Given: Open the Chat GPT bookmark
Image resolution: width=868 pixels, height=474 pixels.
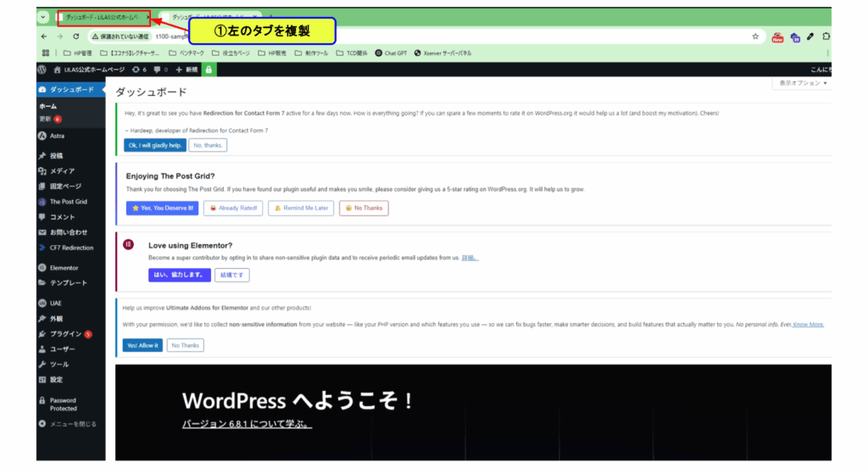Looking at the screenshot, I should (391, 53).
